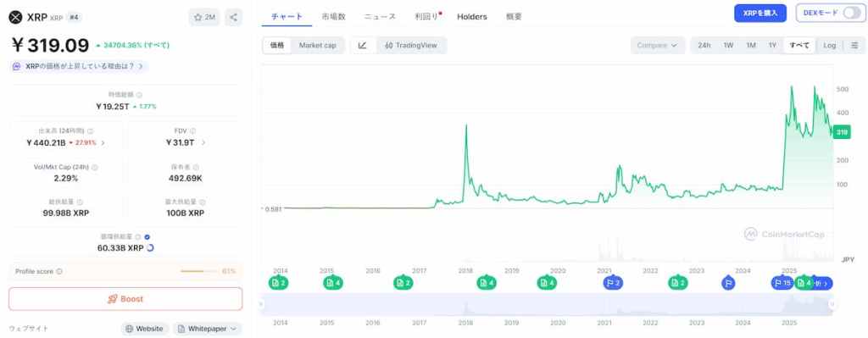The width and height of the screenshot is (868, 338).
Task: Expand the FDV ¥31.9T details arrow
Action: 203,142
